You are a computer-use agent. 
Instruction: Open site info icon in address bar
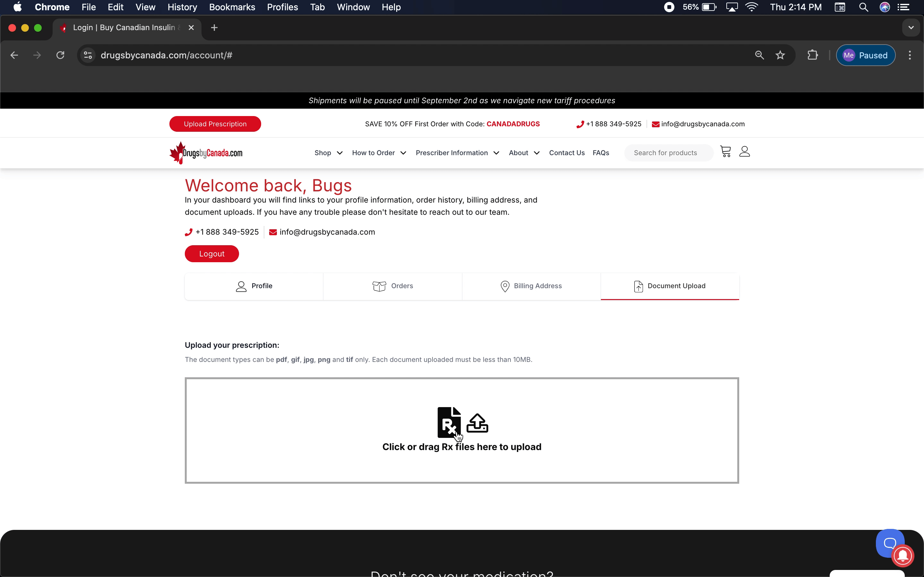pos(88,55)
